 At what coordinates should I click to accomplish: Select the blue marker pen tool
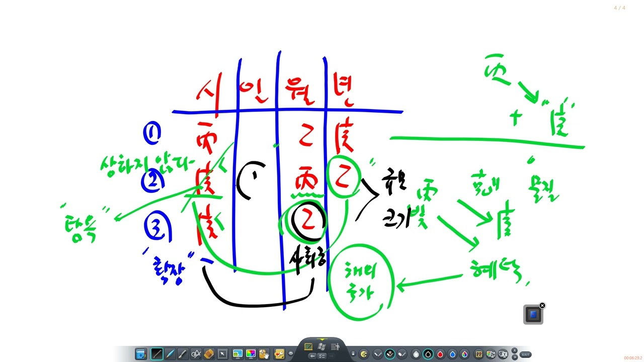(170, 354)
